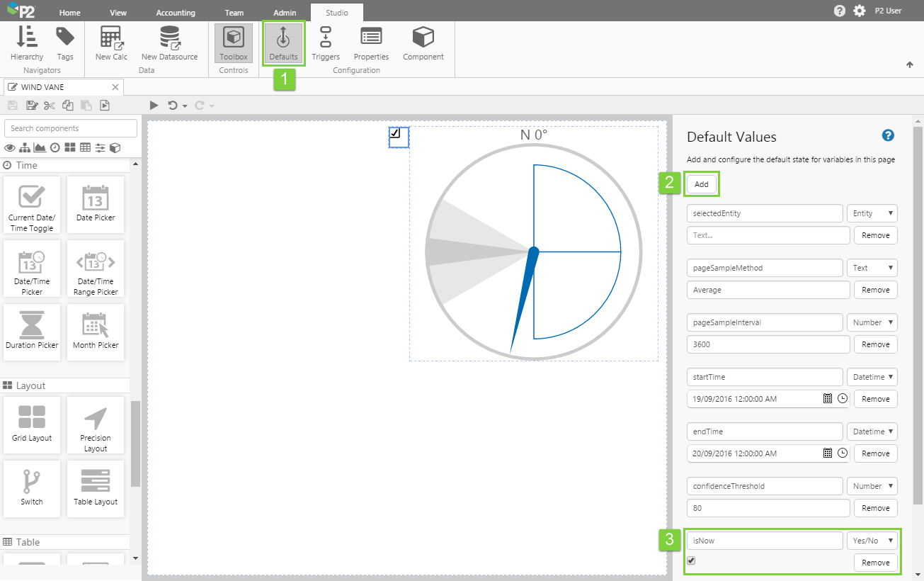Open the Hierarchy navigator
The width and height of the screenshot is (924, 581).
click(27, 43)
